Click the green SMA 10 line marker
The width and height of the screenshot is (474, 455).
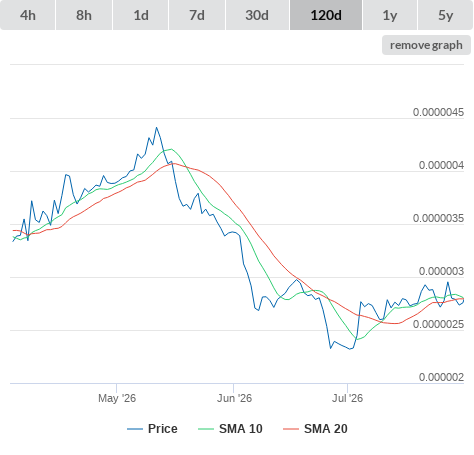coord(206,429)
